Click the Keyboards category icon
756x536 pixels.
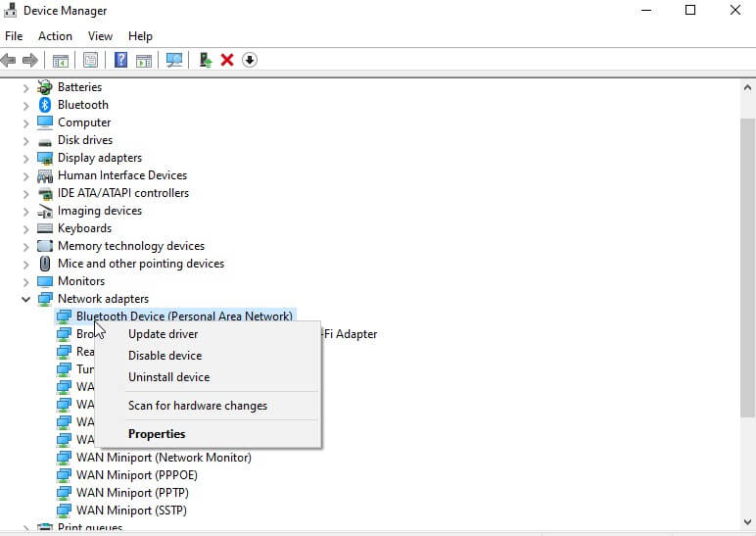(45, 228)
